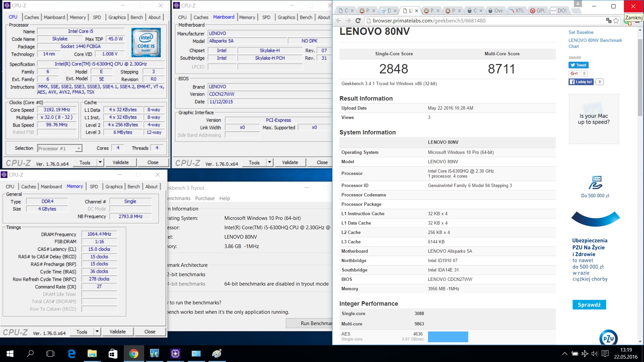Click the volume icon in system tray

tap(595, 354)
